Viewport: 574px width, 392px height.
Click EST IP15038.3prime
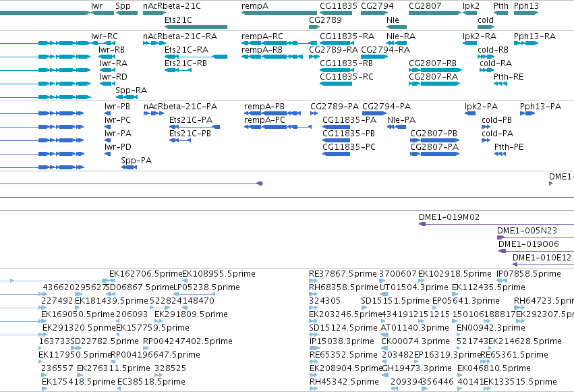pos(341,341)
